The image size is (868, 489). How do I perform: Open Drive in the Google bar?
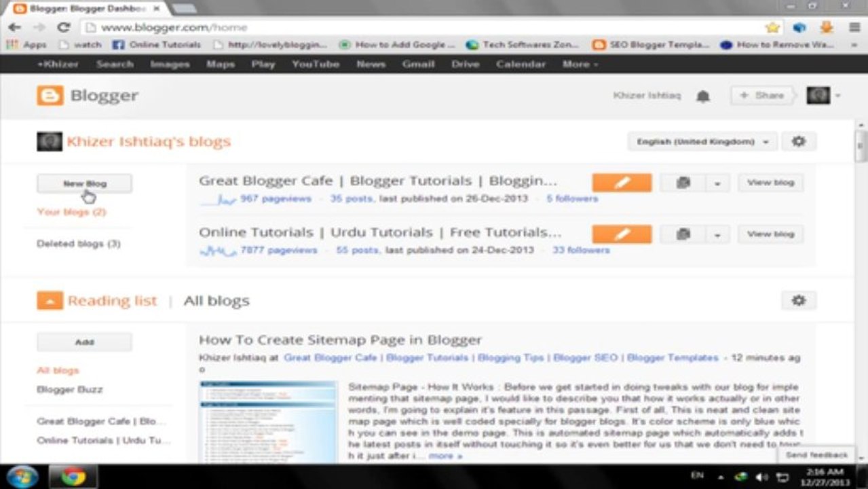465,64
